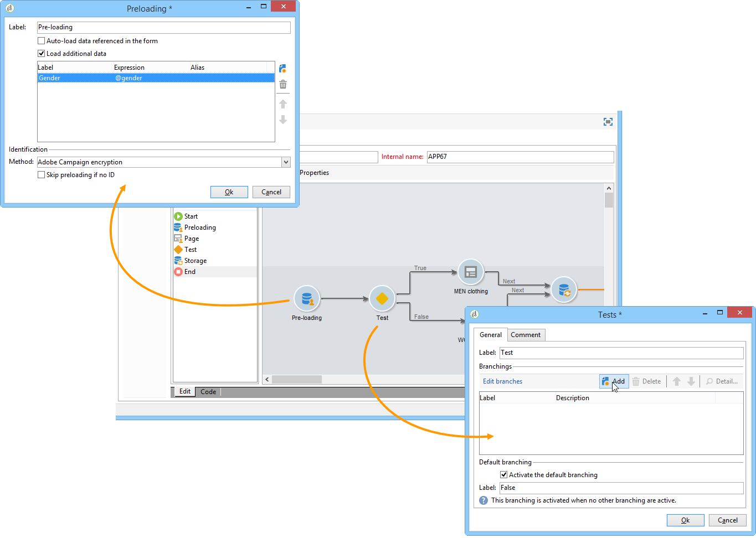756x538 pixels.
Task: Click the fit-to-window icon in the workflow window
Action: pos(608,122)
